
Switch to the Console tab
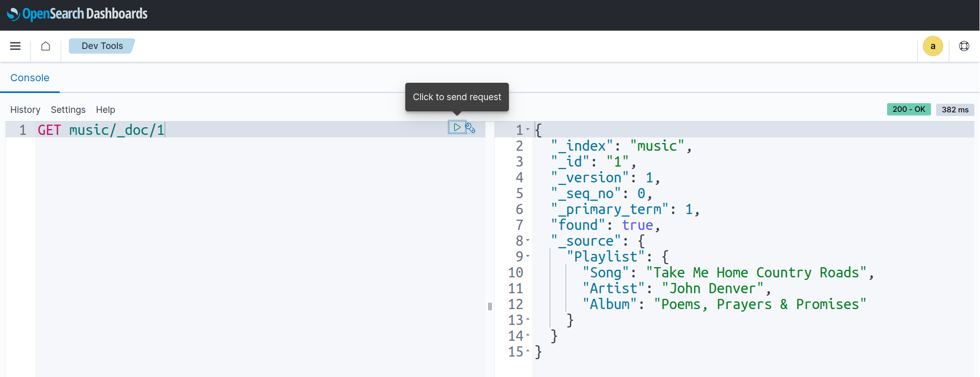[x=30, y=78]
